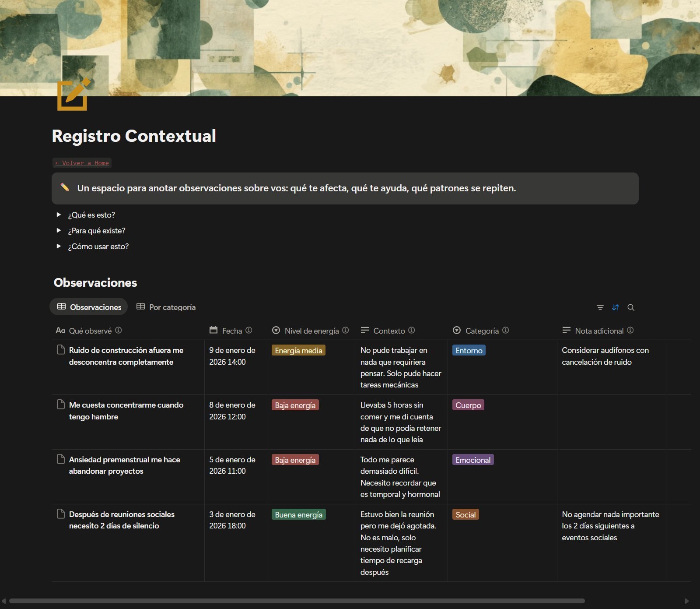This screenshot has height=609, width=700.
Task: Open the Después de reuniones sociales entry
Action: coord(122,520)
